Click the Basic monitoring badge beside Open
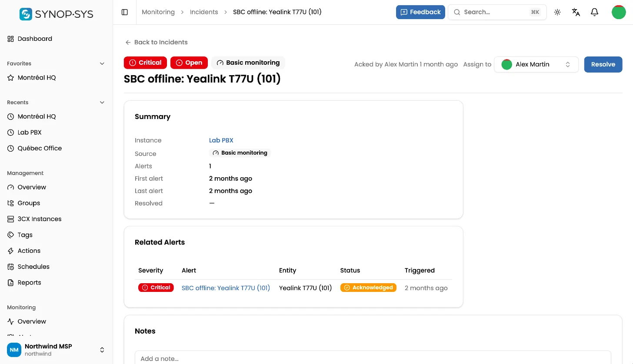The width and height of the screenshot is (633, 364). 248,63
